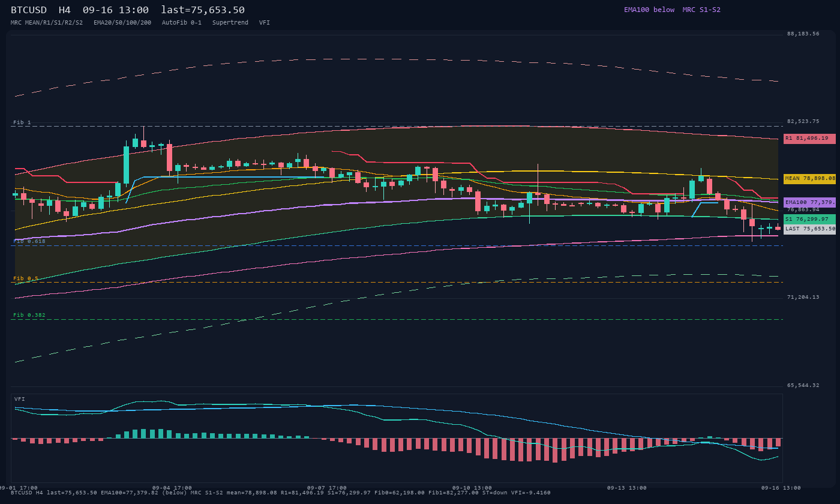Click the 09-10 13:00 time axis label
This screenshot has height=504, width=840.
472,488
